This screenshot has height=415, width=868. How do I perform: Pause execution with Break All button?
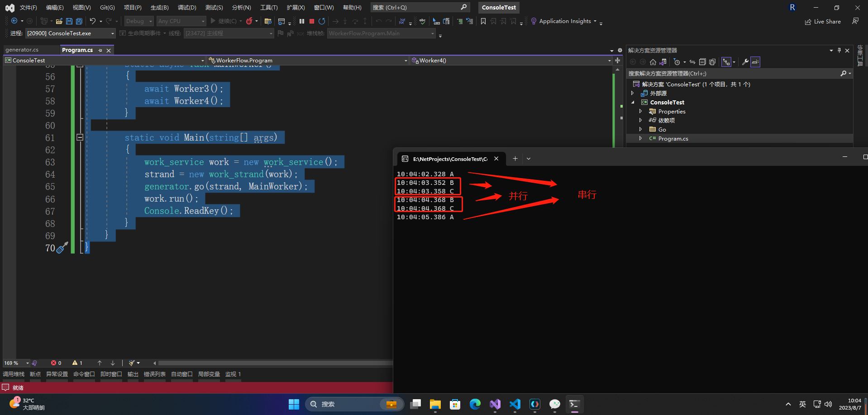pyautogui.click(x=302, y=21)
